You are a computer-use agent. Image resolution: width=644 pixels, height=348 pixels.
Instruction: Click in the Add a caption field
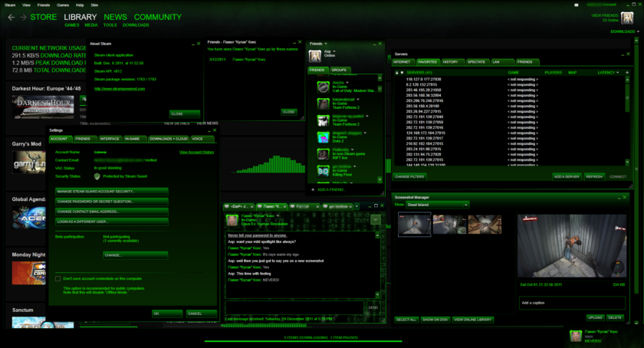point(572,303)
